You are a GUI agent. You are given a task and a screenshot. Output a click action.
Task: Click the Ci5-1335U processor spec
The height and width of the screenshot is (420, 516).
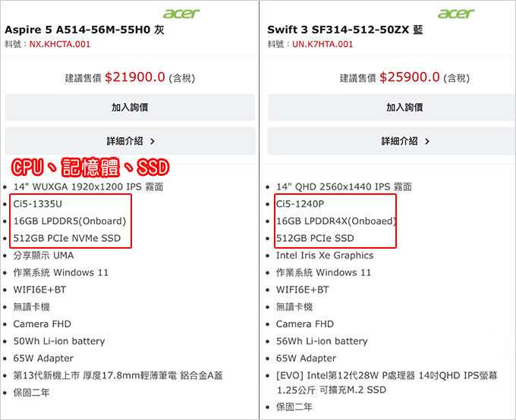[x=37, y=204]
